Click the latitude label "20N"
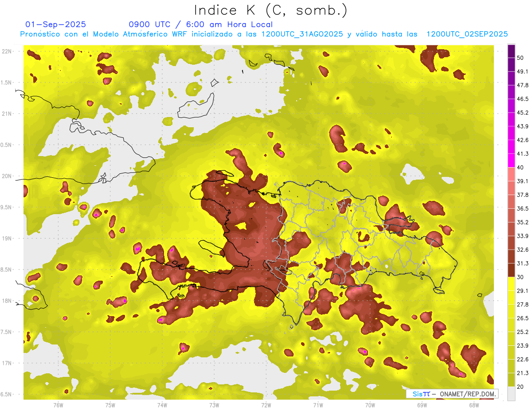The width and height of the screenshot is (532, 411). [7, 176]
